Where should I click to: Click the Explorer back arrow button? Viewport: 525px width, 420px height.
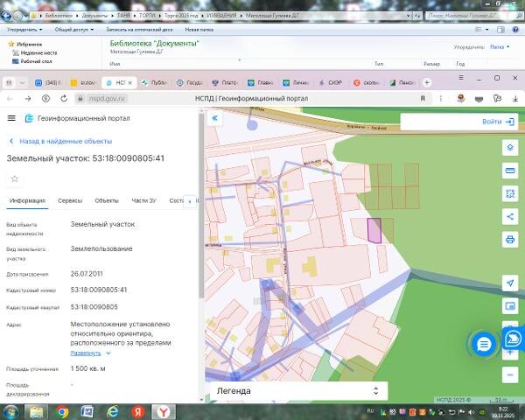(x=6, y=16)
